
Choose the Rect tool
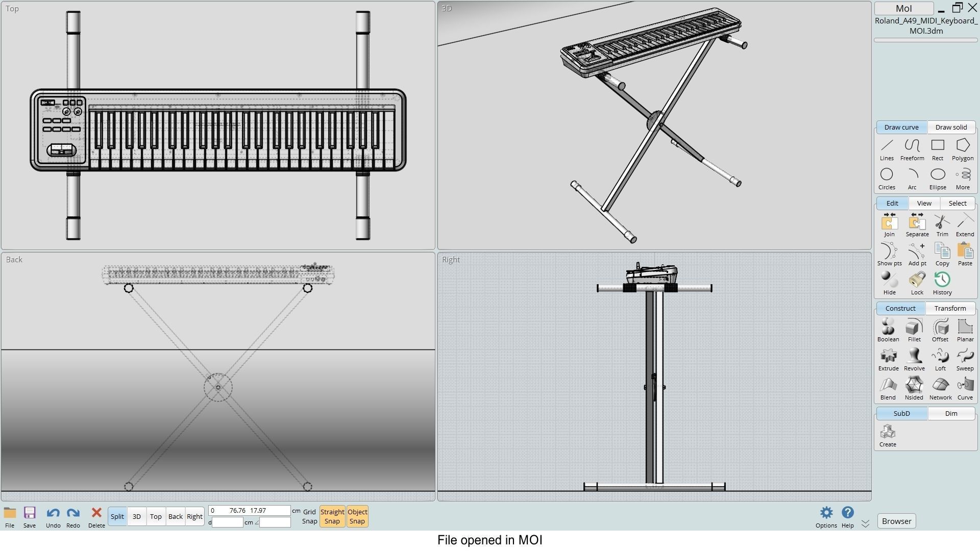(938, 150)
